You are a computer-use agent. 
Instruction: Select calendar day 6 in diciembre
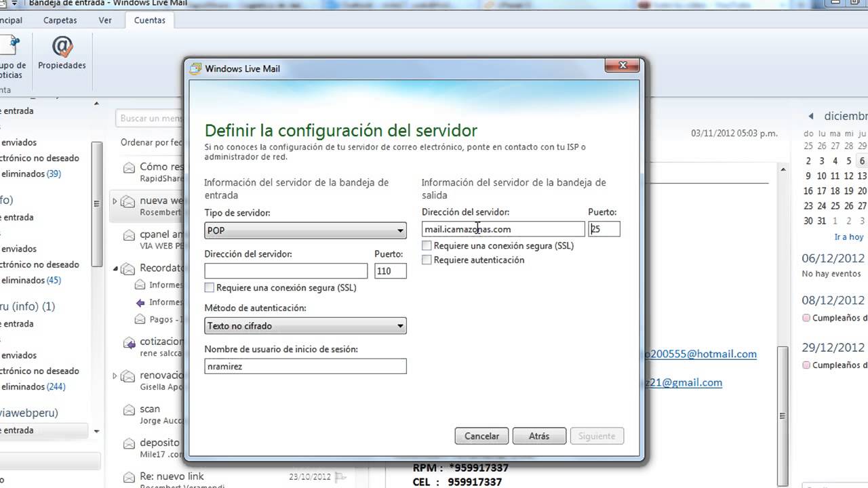[x=862, y=161]
